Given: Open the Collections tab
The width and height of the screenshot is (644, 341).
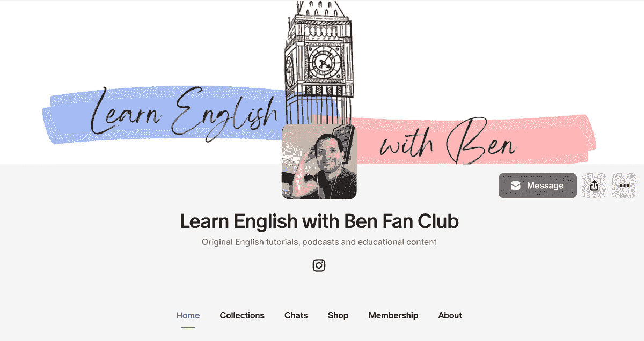Looking at the screenshot, I should pos(242,315).
